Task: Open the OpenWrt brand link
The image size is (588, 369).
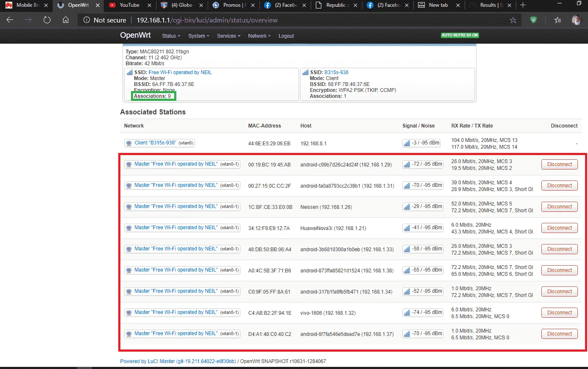Action: [x=135, y=35]
